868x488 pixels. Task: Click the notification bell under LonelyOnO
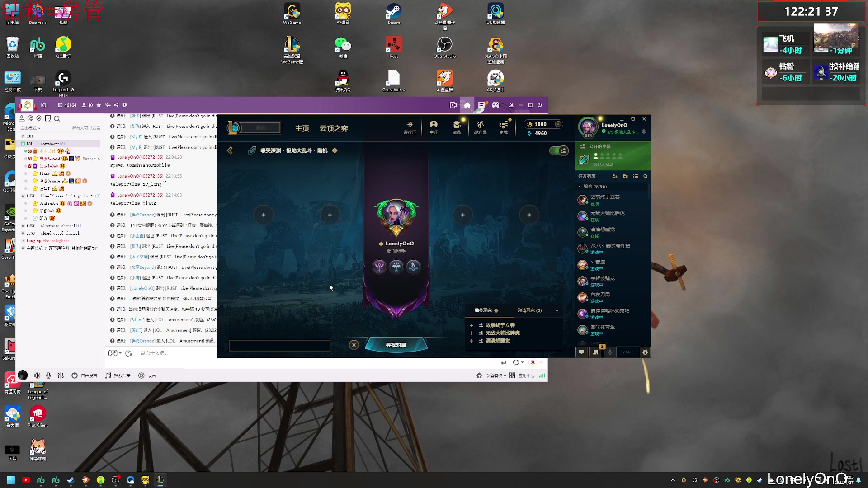click(644, 131)
